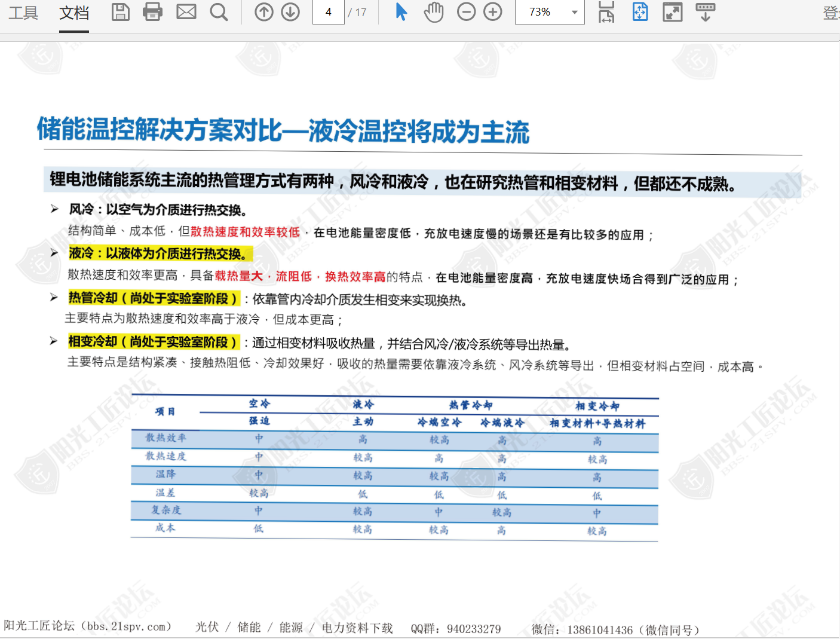
Task: Click the fit width scrolling icon
Action: (606, 12)
